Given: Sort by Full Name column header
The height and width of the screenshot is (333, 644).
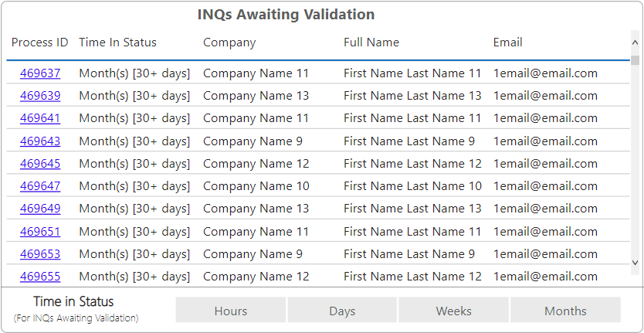Looking at the screenshot, I should click(x=371, y=42).
